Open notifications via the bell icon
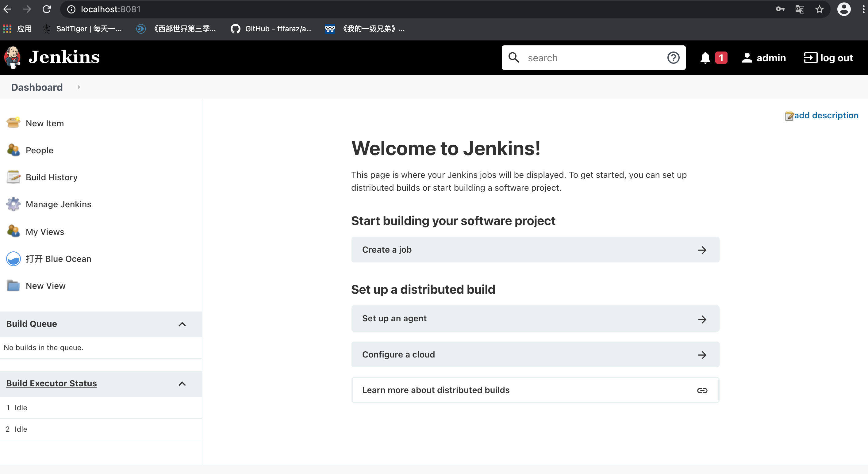The image size is (868, 474). coord(705,58)
